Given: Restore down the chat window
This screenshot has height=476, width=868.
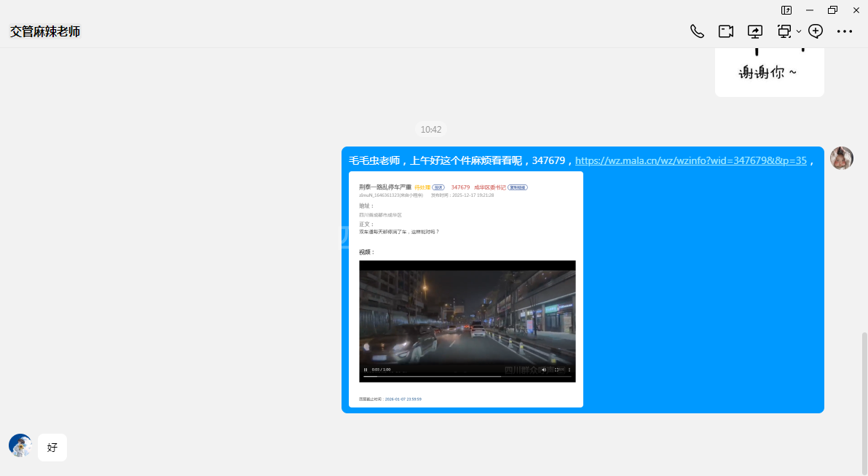Looking at the screenshot, I should coord(832,10).
